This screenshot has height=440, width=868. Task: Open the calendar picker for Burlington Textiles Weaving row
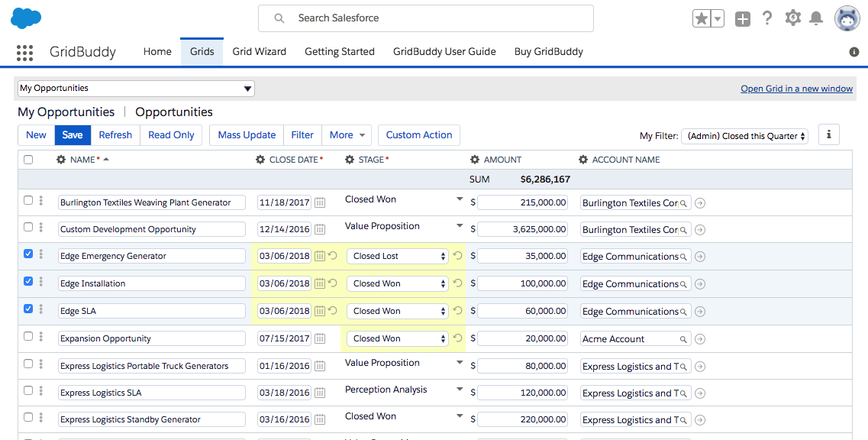[320, 202]
